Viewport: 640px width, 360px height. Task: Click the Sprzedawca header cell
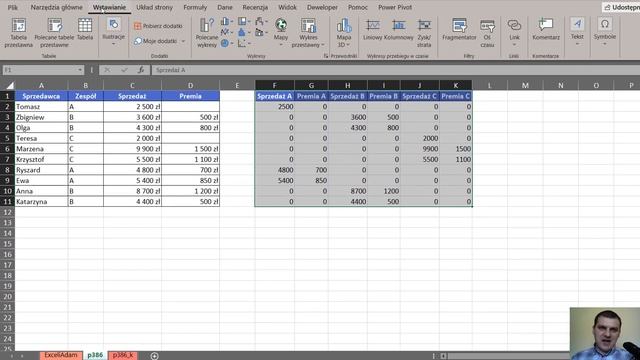click(x=41, y=96)
